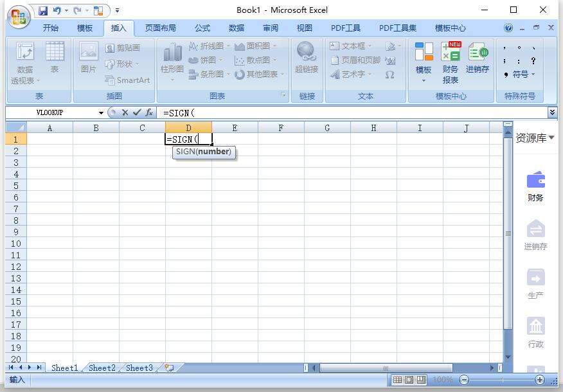Click the SIGN function name in tooltip
Image resolution: width=563 pixels, height=392 pixels.
[x=186, y=152]
